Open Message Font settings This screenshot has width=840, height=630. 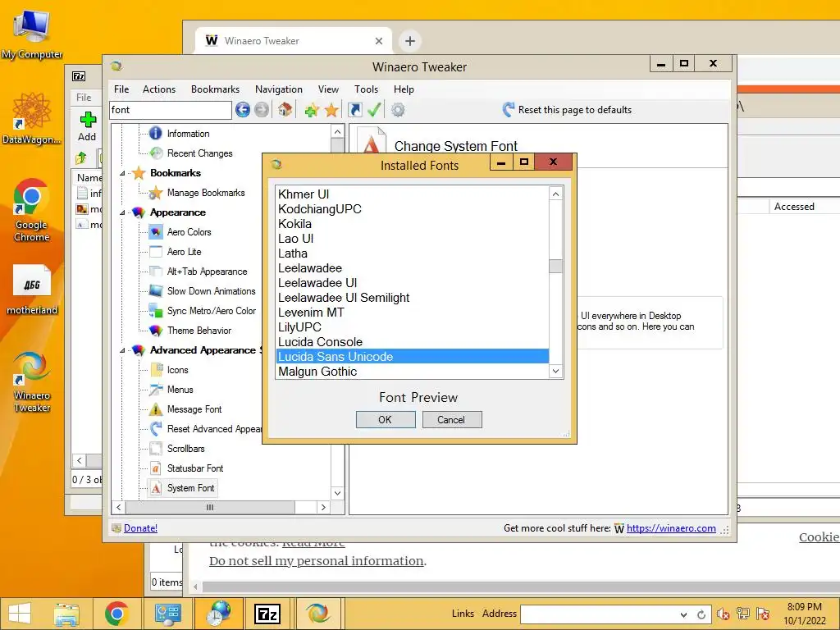[x=194, y=409]
